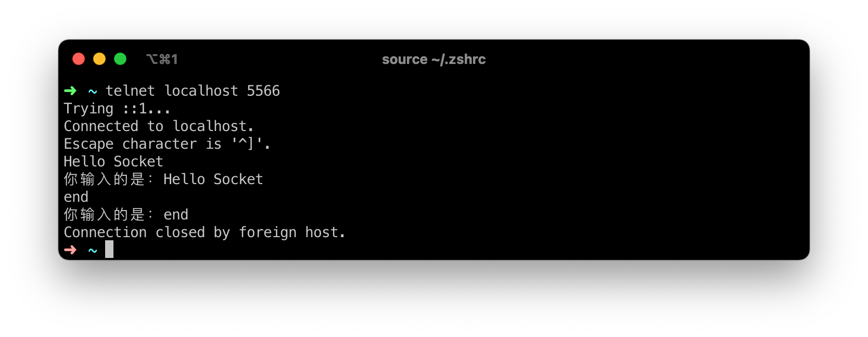Click the blue tilde home directory symbol
Image resolution: width=868 pixels, height=337 pixels.
coord(92,91)
